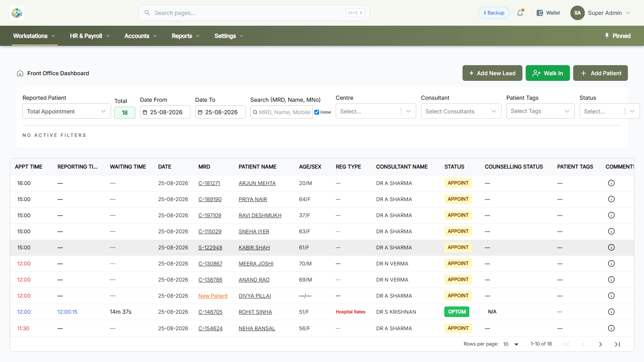Viewport: 644px width, 362px height.
Task: Open comment info for PRIYA NAIR
Action: [611, 199]
